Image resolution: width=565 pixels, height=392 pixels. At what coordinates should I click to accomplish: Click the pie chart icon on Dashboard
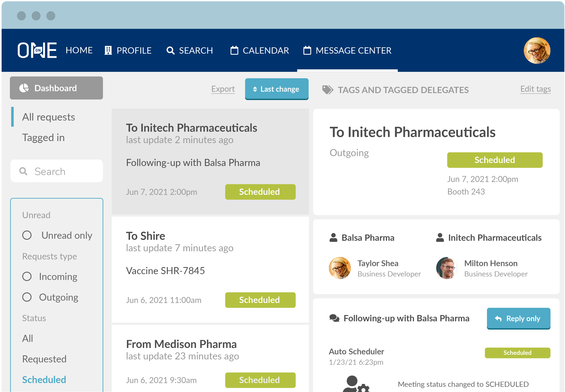click(x=24, y=88)
